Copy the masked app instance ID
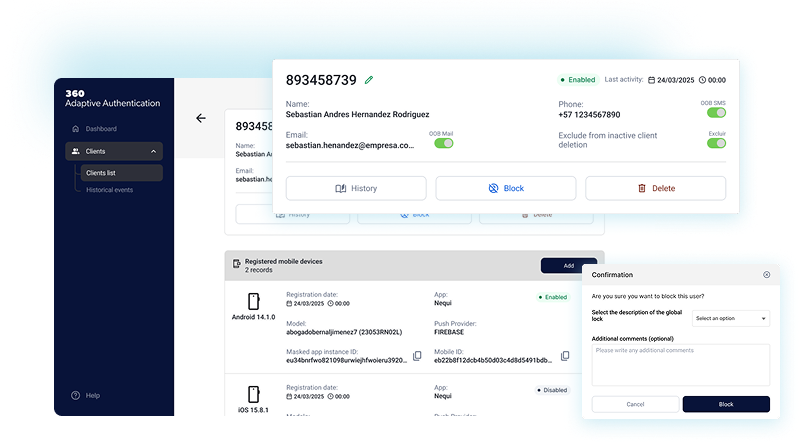The height and width of the screenshot is (443, 800). (x=417, y=358)
